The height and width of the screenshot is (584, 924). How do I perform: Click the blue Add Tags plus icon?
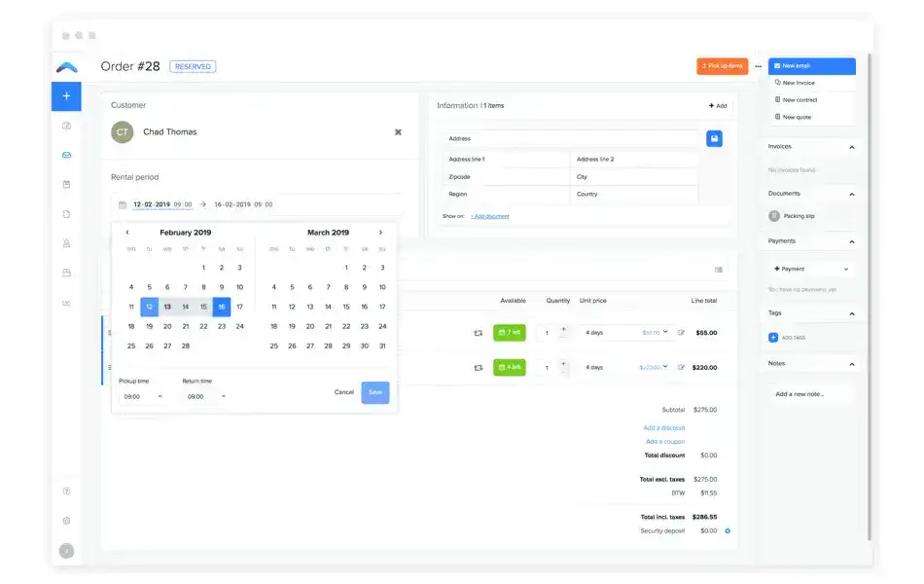773,338
